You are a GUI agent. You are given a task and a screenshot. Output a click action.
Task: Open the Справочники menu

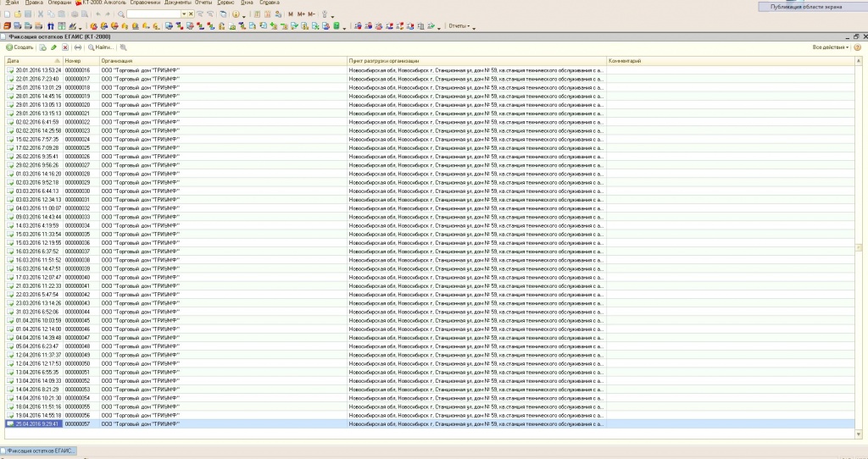pos(145,3)
